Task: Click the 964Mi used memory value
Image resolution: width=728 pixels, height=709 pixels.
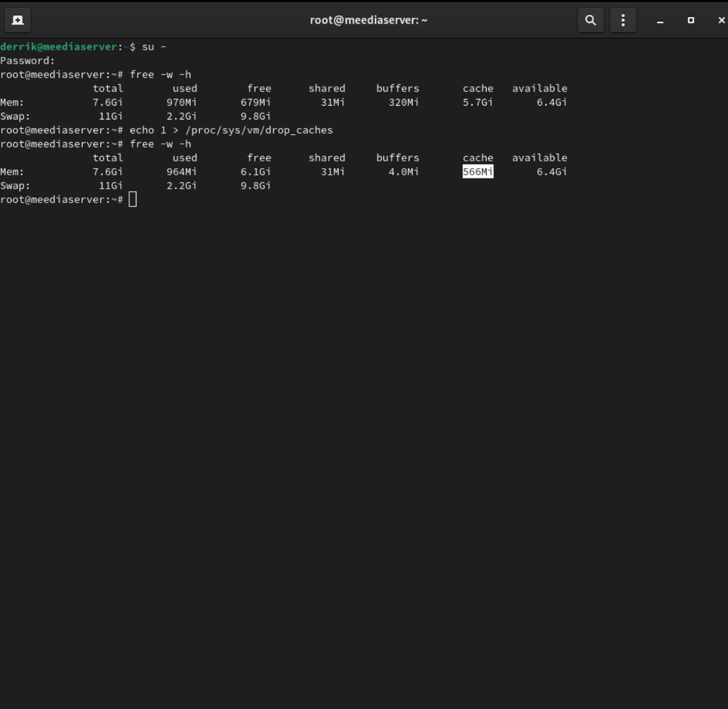Action: coord(181,172)
